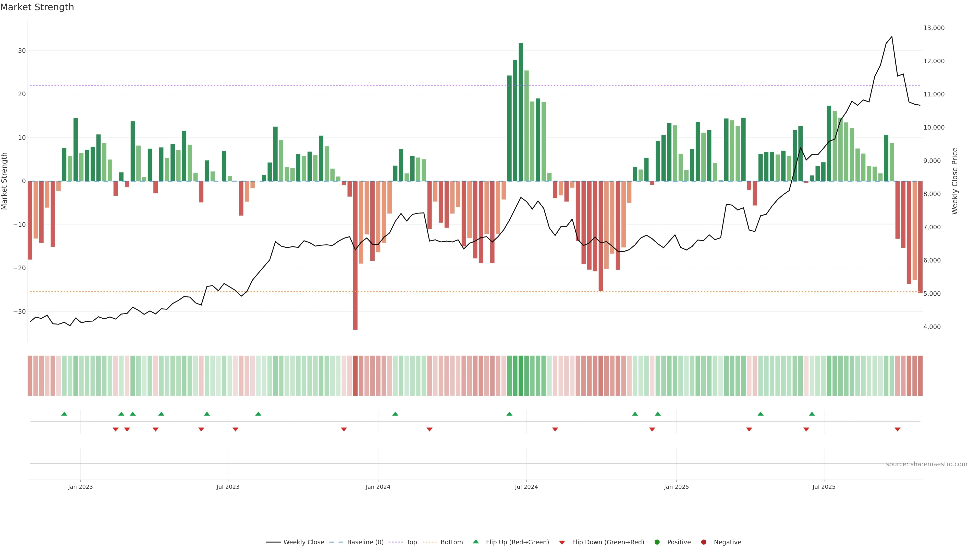The width and height of the screenshot is (980, 551).
Task: Click the green Positive circle in legend
Action: [x=657, y=542]
